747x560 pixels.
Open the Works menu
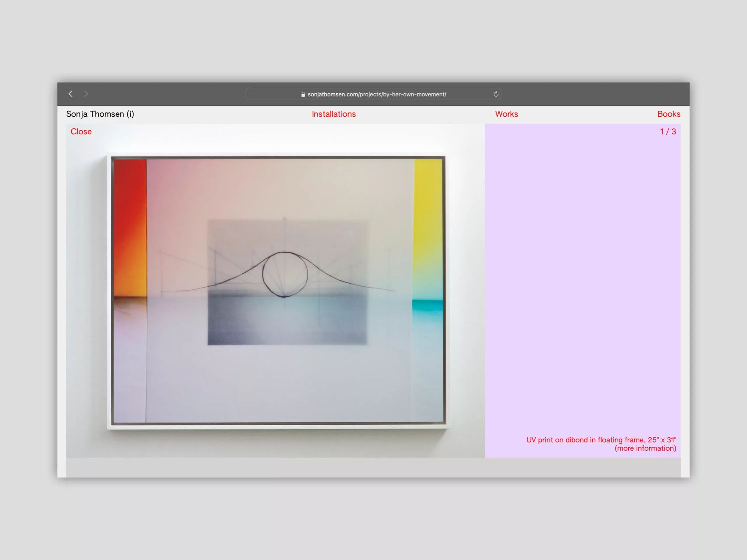coord(506,114)
